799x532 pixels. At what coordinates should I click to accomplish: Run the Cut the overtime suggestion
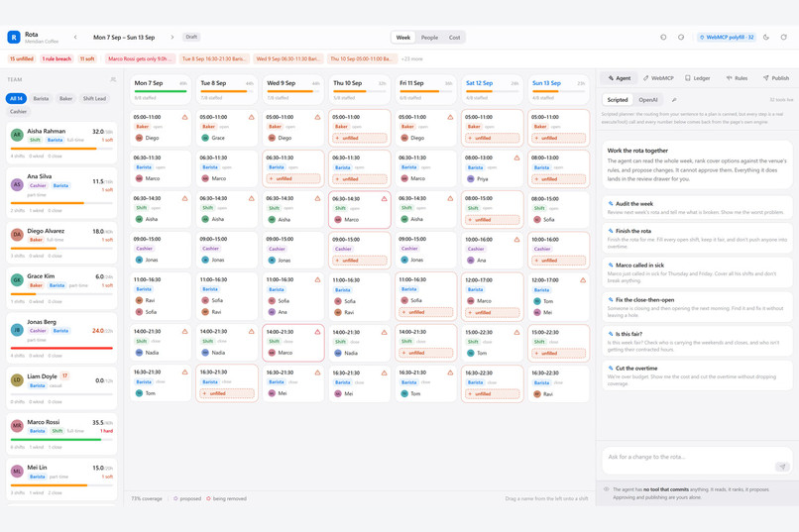pyautogui.click(x=697, y=375)
